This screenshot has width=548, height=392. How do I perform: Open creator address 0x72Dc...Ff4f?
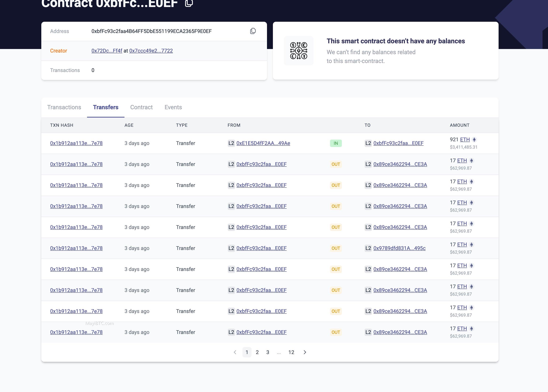[x=107, y=51]
